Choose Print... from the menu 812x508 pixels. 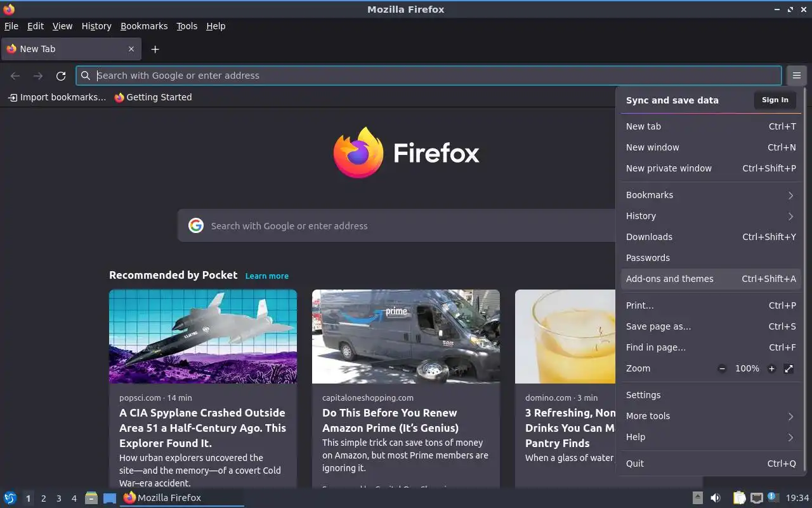710,305
